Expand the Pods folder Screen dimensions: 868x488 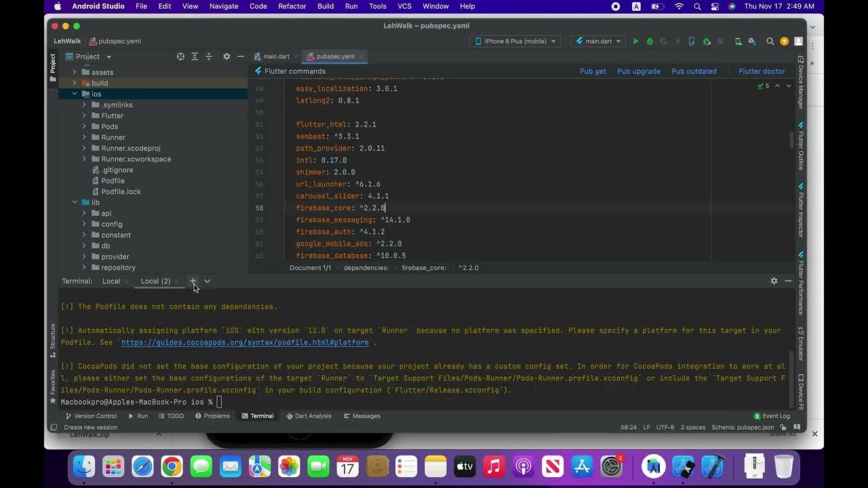(x=84, y=126)
